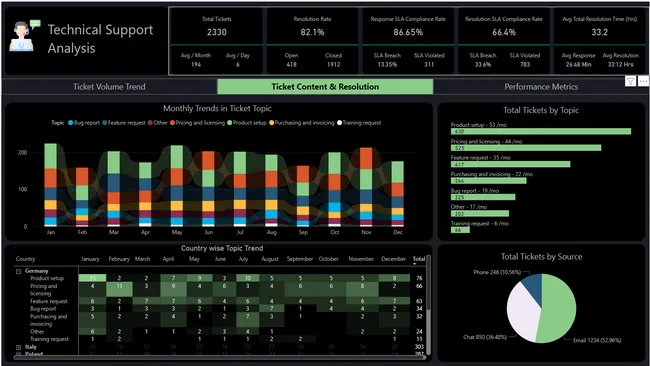This screenshot has height=366, width=650.
Task: Click the Email 1234 (52.96%) label
Action: point(597,341)
